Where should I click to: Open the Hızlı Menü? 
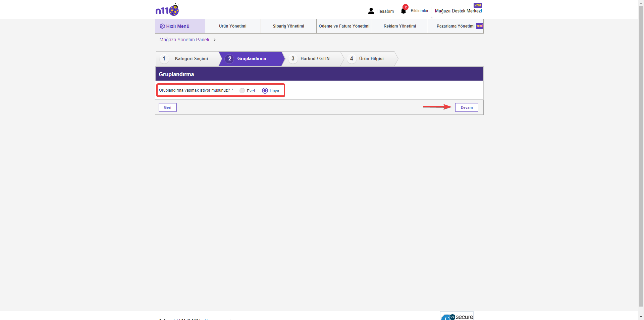[x=180, y=26]
